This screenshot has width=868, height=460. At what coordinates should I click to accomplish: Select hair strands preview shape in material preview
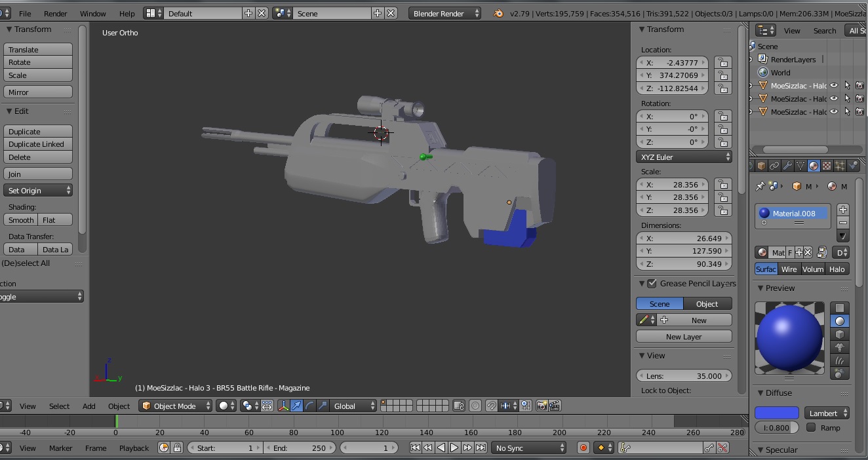839,360
